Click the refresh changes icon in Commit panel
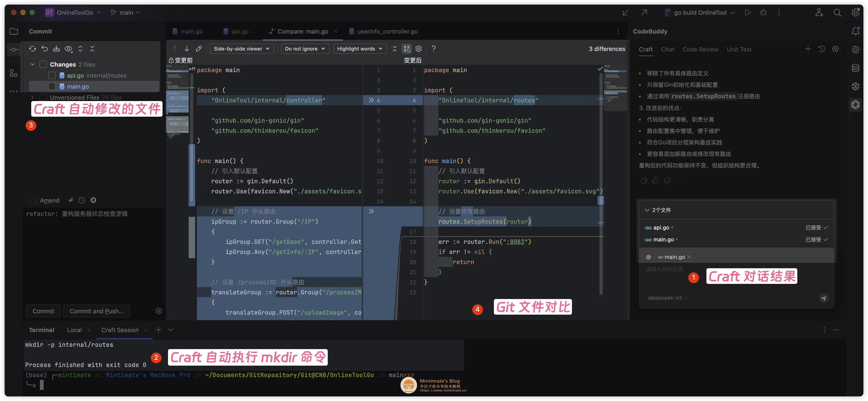 [32, 48]
